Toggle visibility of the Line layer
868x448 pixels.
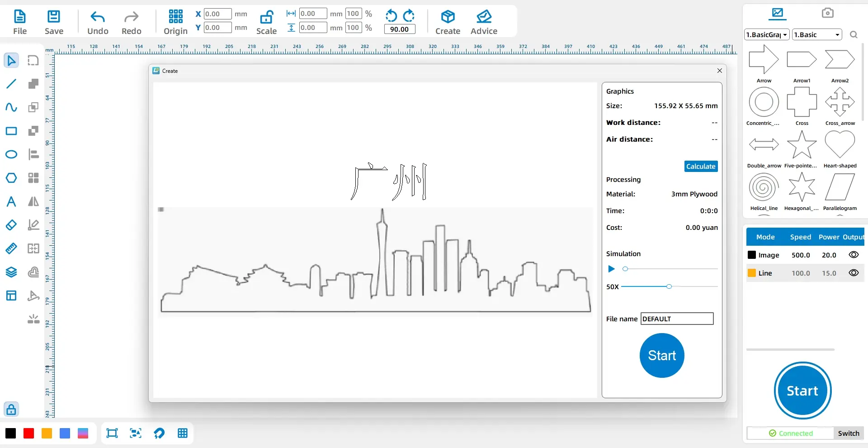pos(854,273)
